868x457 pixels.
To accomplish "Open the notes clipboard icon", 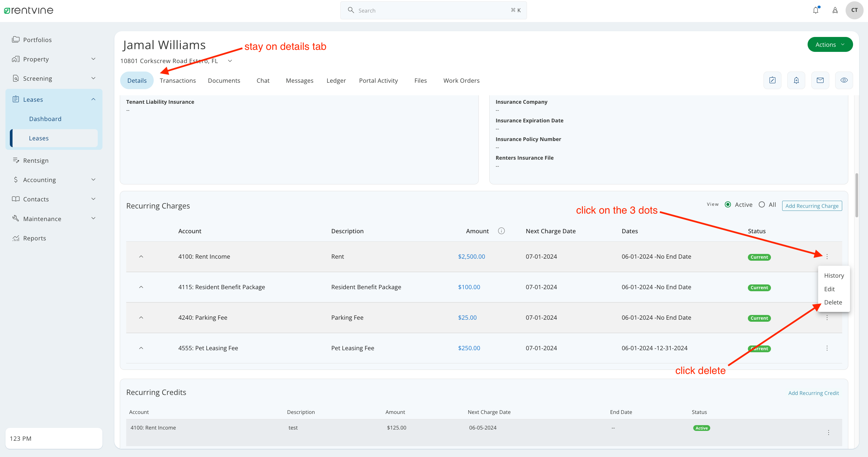I will [772, 80].
